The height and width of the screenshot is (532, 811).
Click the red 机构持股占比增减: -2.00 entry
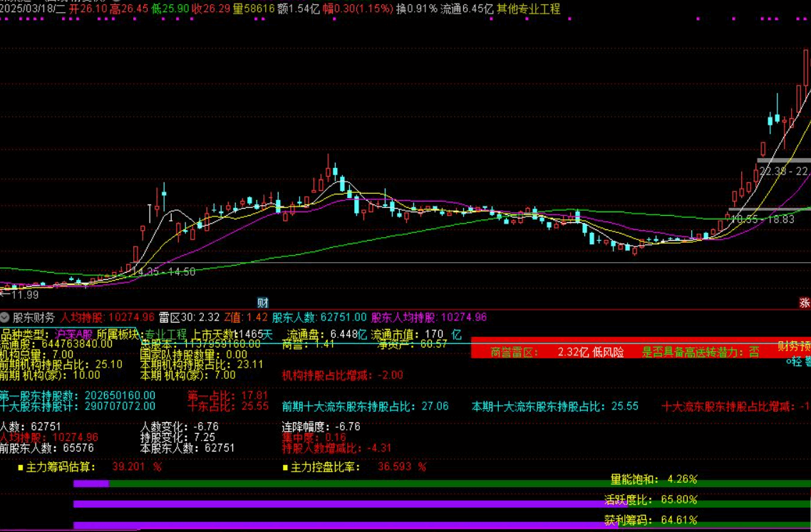tap(342, 375)
